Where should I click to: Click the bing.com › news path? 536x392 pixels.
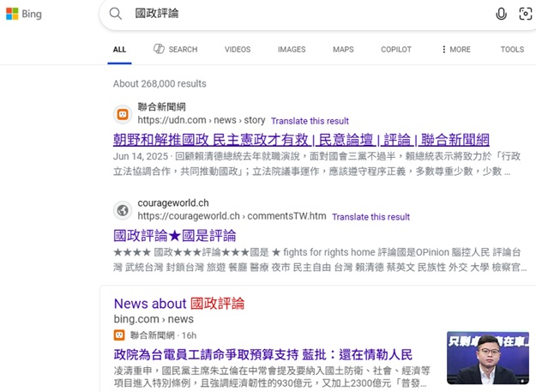click(154, 319)
